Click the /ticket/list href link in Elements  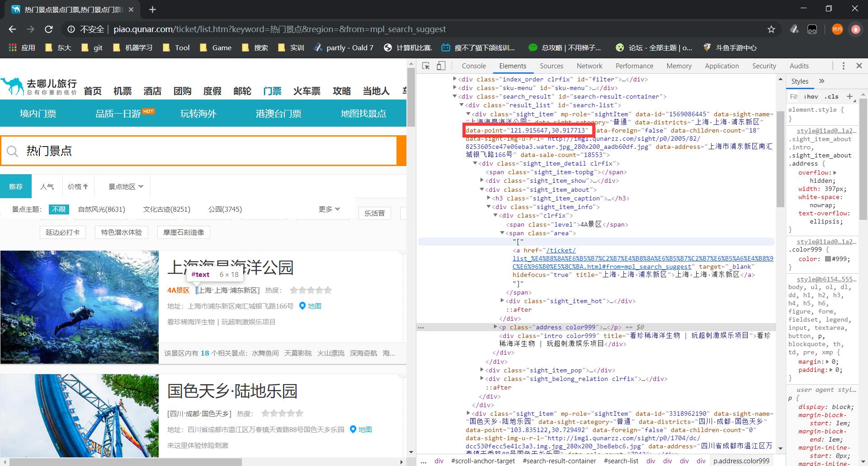click(x=642, y=258)
